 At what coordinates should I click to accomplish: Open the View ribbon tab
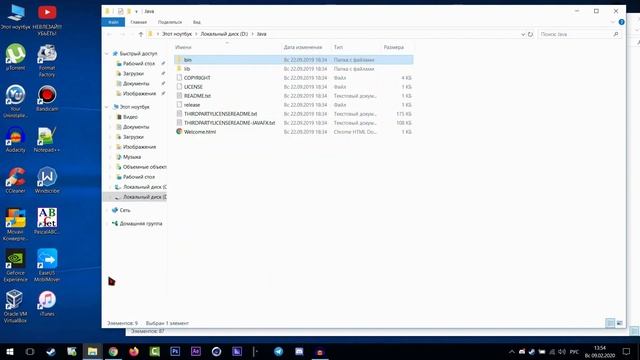tap(197, 22)
